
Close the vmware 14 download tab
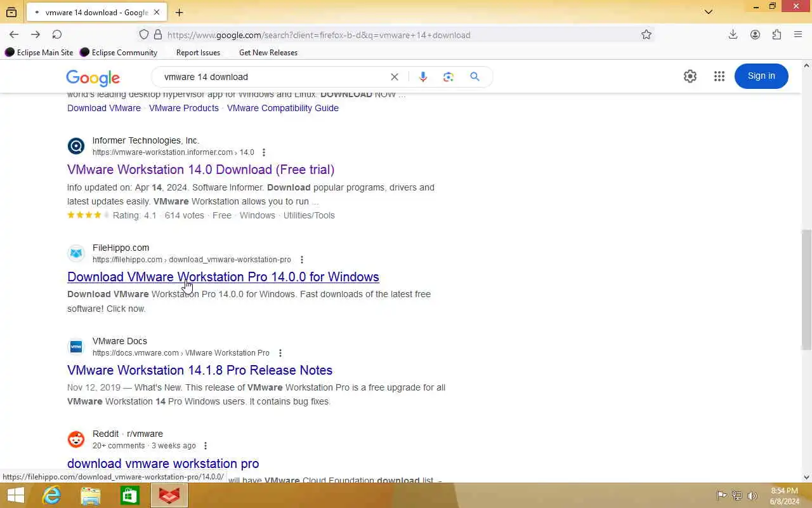(x=157, y=12)
